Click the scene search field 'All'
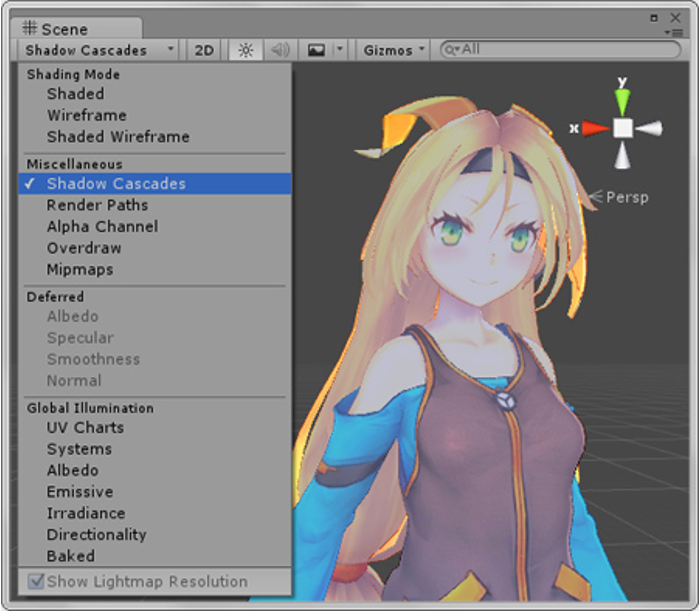This screenshot has height=612, width=700. click(x=560, y=49)
